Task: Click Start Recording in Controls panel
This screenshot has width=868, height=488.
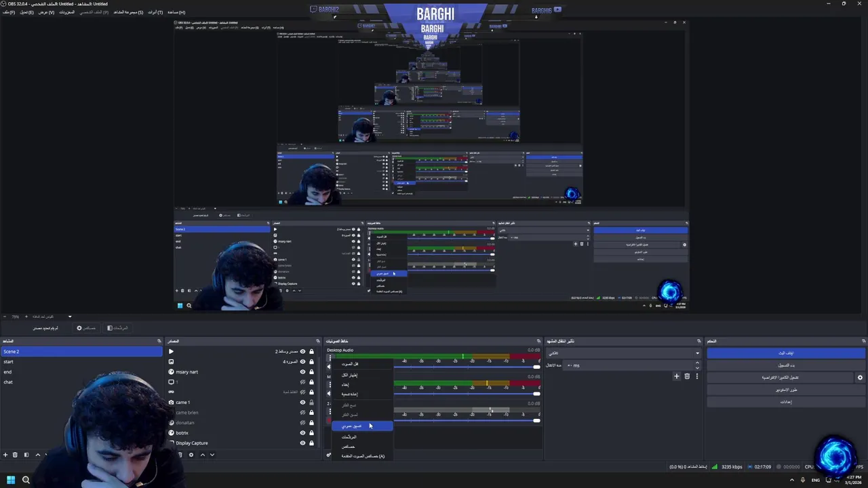Action: point(786,365)
